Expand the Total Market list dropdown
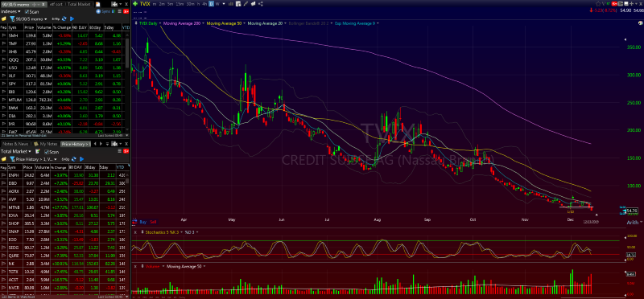 pyautogui.click(x=15, y=151)
